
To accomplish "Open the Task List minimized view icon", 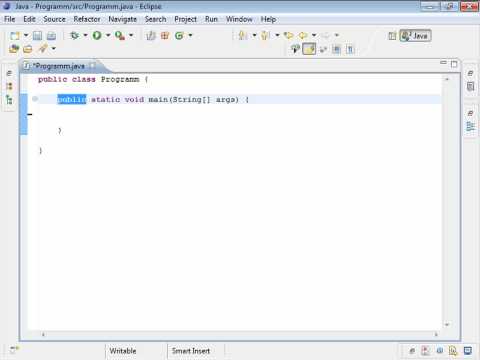I will [x=470, y=87].
